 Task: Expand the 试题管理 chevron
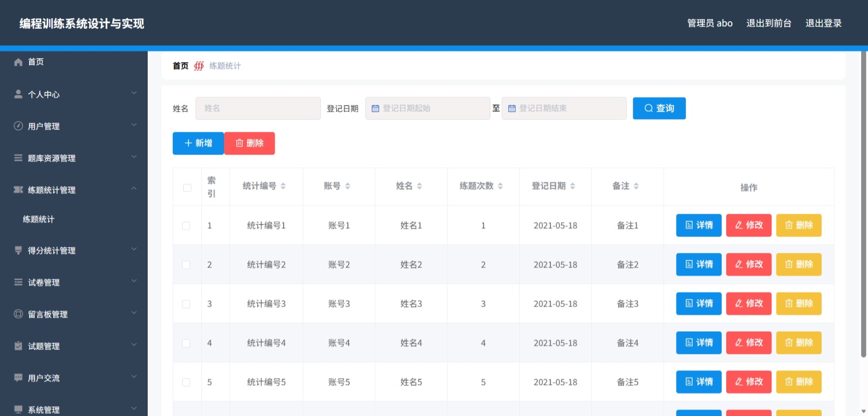(x=134, y=345)
